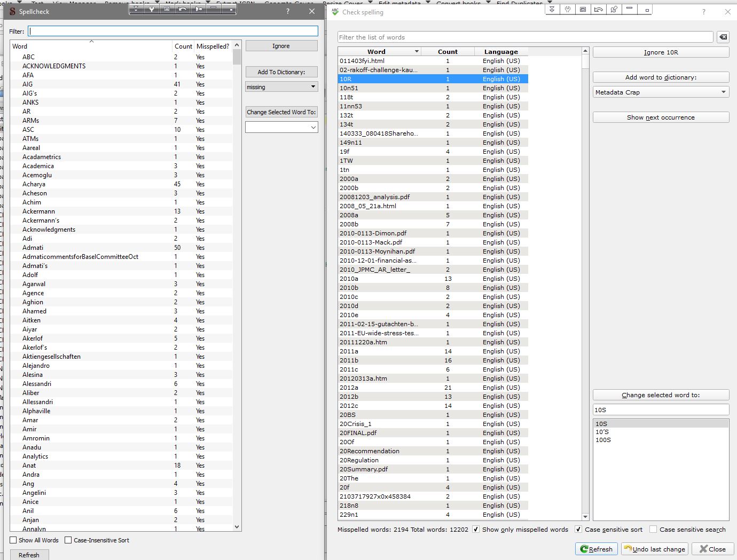The height and width of the screenshot is (560, 737).
Task: Select the 10R row in the word list
Action: pyautogui.click(x=433, y=79)
